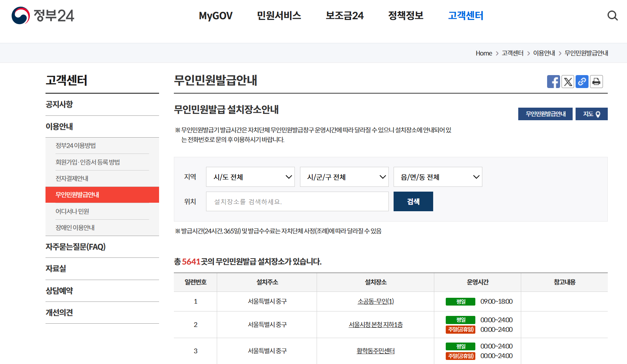Share page on X

pos(568,82)
